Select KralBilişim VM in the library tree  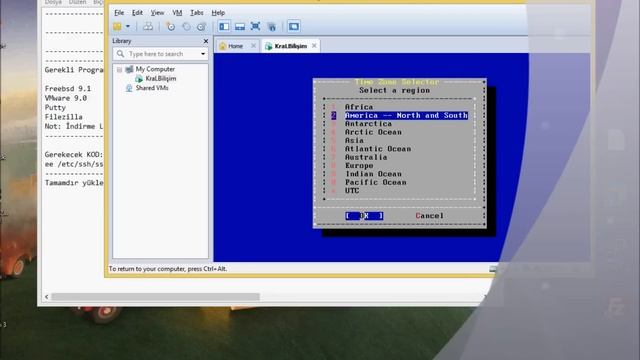coord(161,78)
